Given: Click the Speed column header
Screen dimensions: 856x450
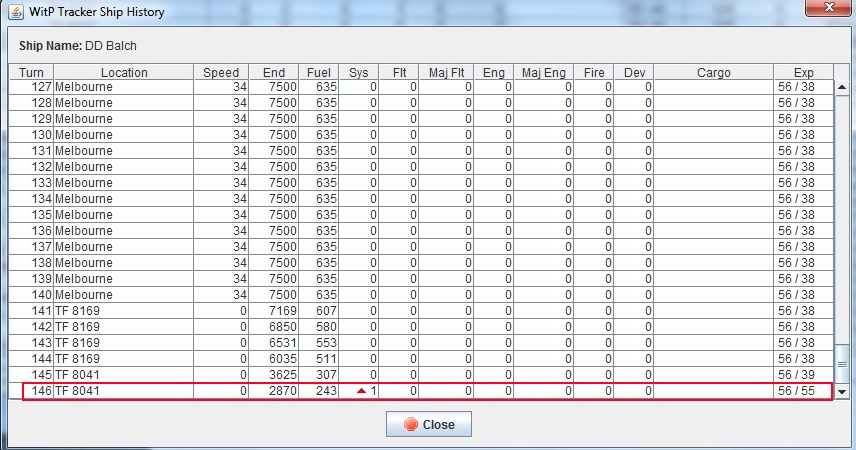Looking at the screenshot, I should (221, 72).
